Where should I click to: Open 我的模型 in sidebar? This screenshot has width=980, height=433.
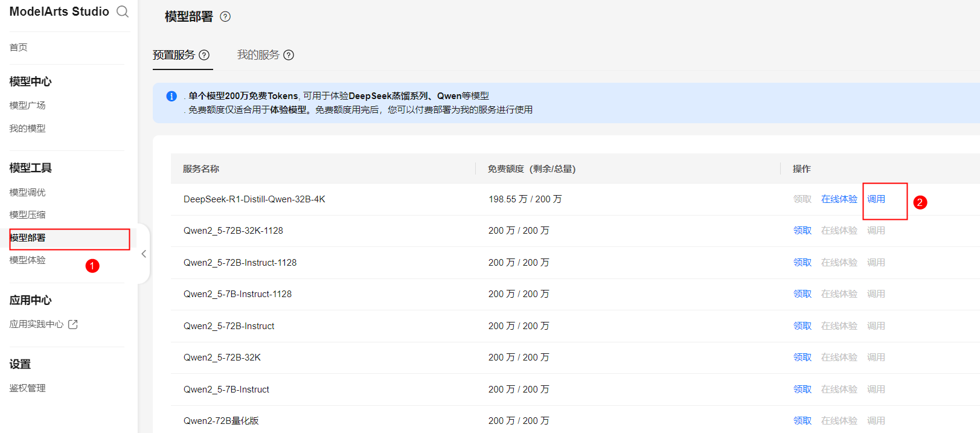click(27, 128)
